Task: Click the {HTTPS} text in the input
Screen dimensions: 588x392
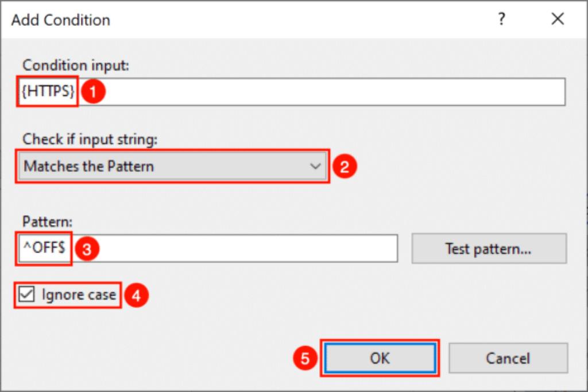Action: 48,91
